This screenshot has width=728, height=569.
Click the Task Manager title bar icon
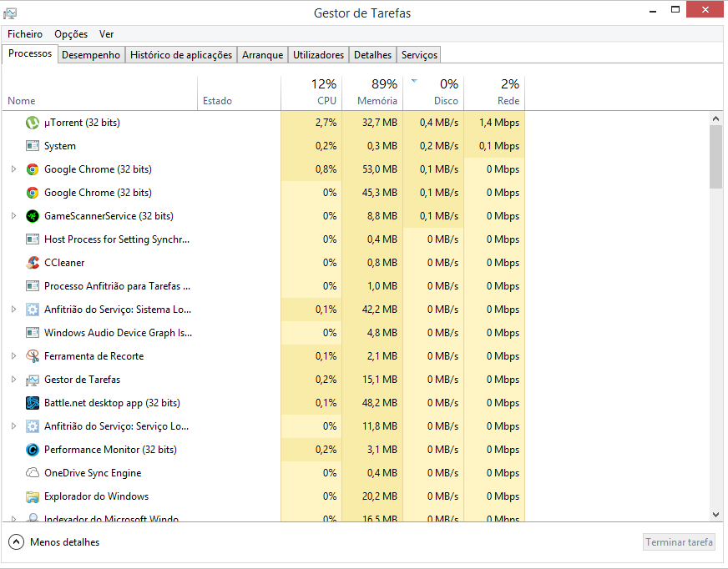(x=10, y=13)
